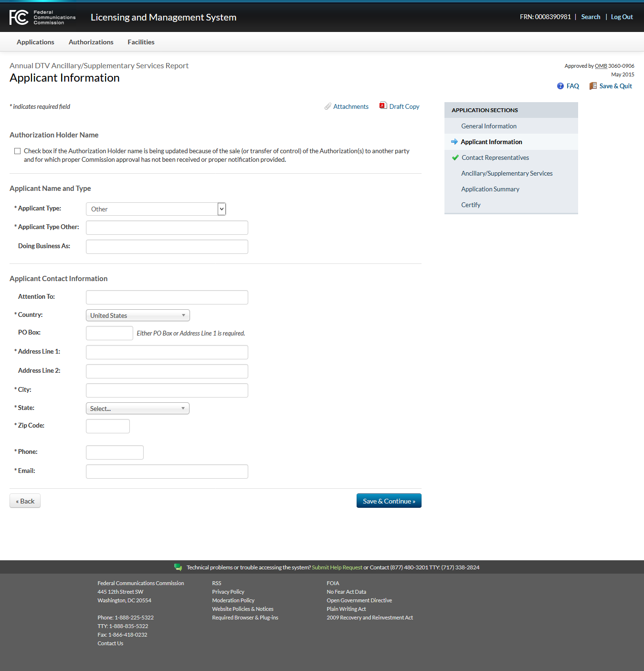Click the red PDF Draft Copy icon
Screen dimensions: 644x671
point(383,106)
